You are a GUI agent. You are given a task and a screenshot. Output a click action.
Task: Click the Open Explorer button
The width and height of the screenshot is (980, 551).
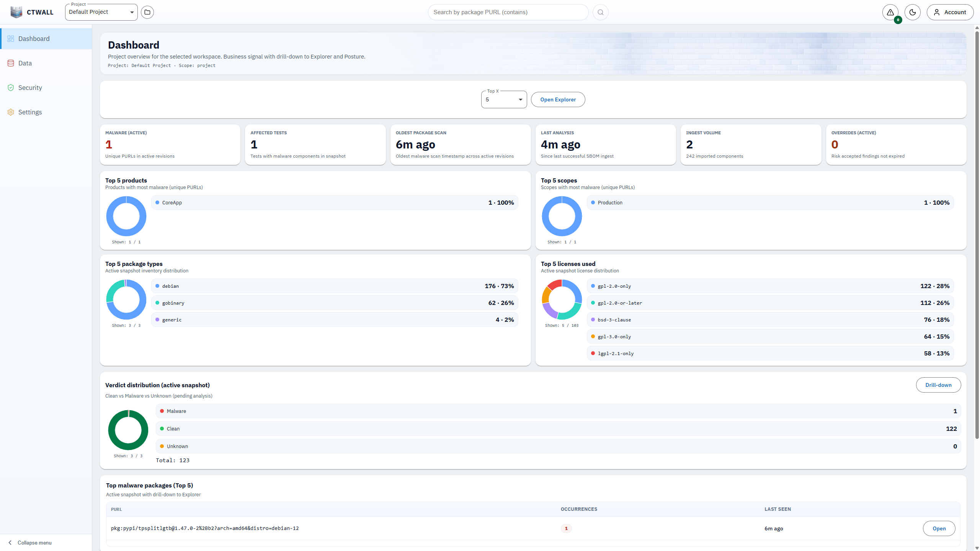click(x=558, y=99)
